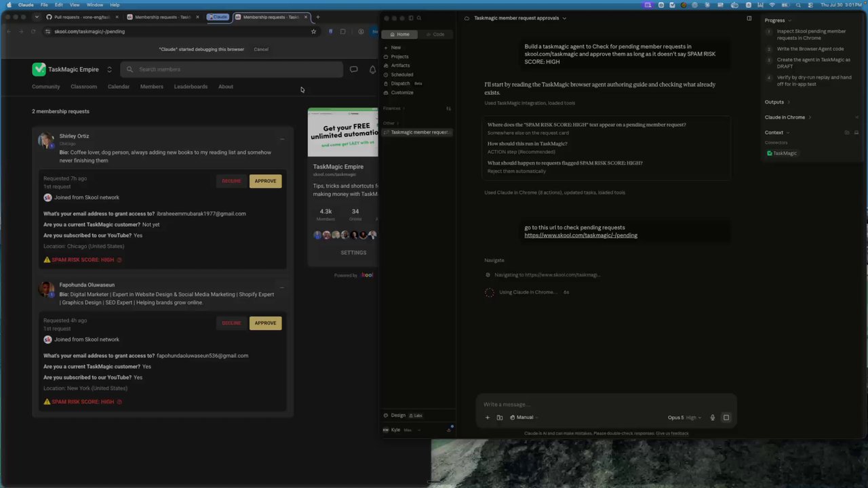The width and height of the screenshot is (868, 488).
Task: Open the options menu on Shirley Ortiz's request
Action: tap(282, 139)
